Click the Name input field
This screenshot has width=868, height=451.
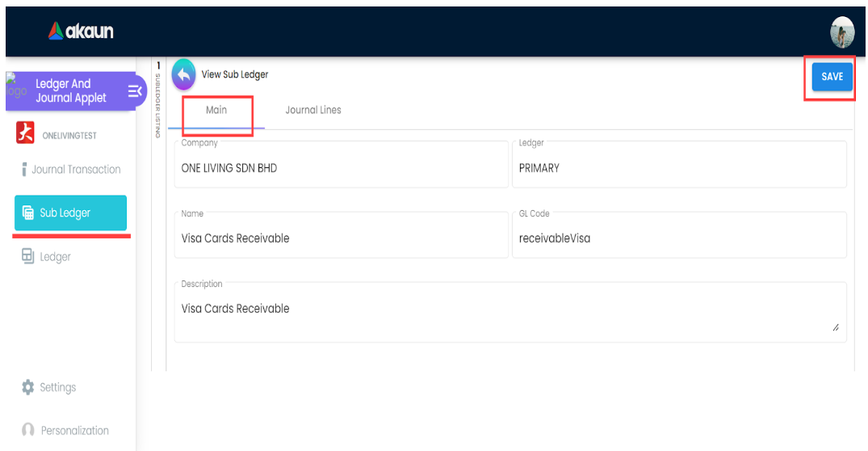(341, 235)
